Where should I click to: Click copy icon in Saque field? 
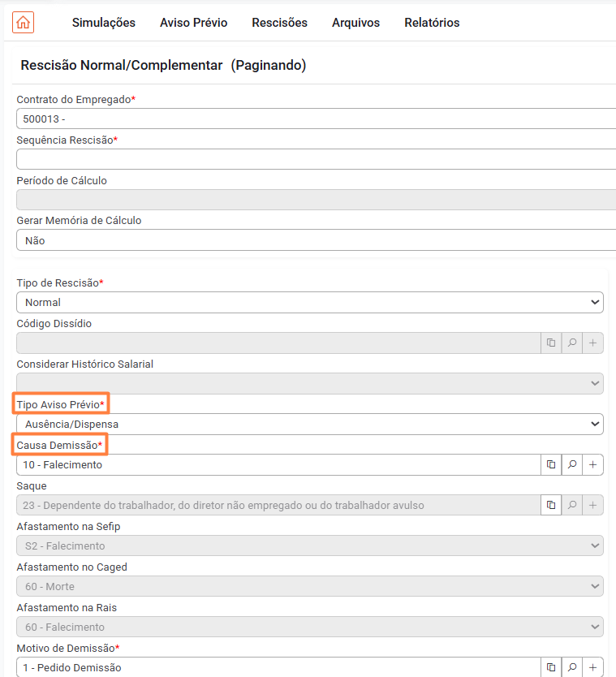coord(551,505)
